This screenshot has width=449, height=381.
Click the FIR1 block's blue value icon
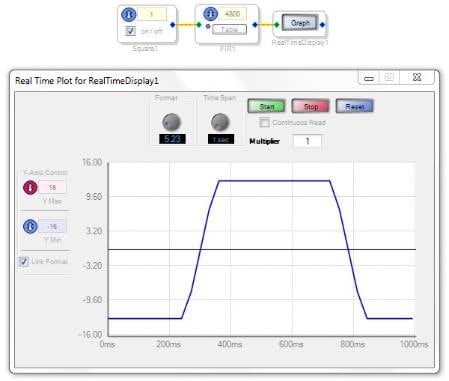[211, 14]
